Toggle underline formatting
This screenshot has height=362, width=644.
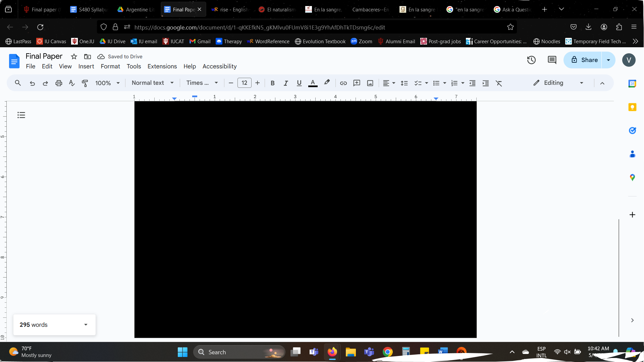[299, 83]
